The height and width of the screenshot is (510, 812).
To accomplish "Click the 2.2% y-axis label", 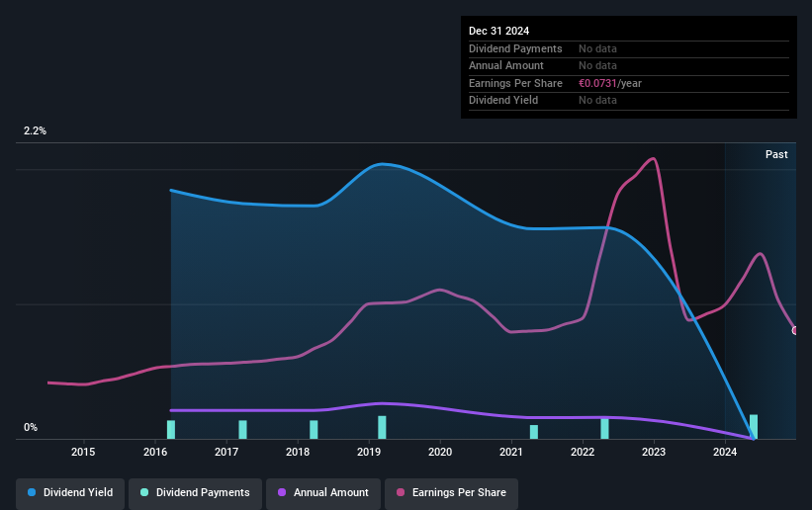I will 35,131.
